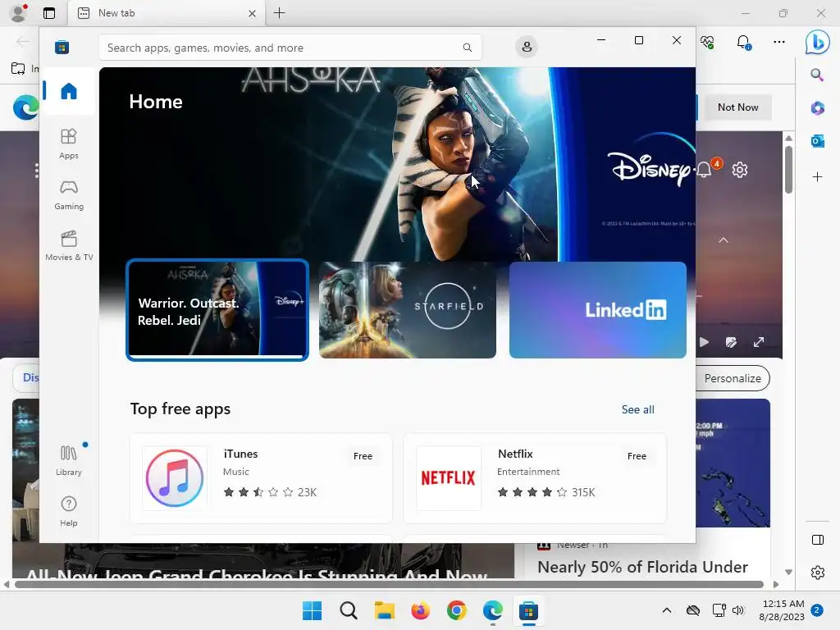840x630 pixels.
Task: Add a sidebar app with plus icon
Action: [817, 177]
